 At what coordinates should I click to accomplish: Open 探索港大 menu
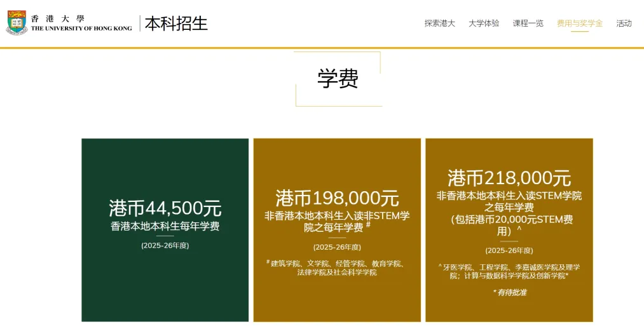point(440,23)
